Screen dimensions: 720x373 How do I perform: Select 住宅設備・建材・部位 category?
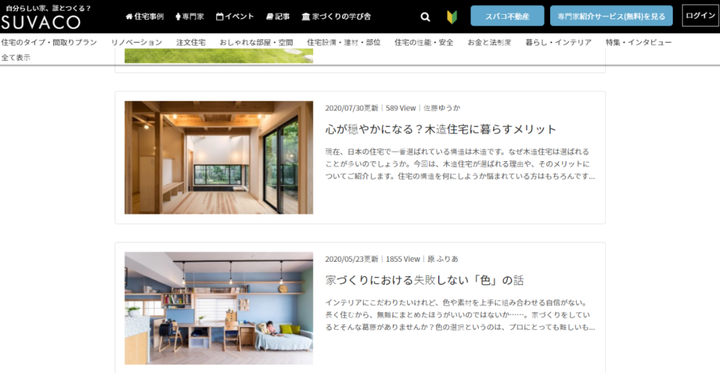click(x=343, y=42)
